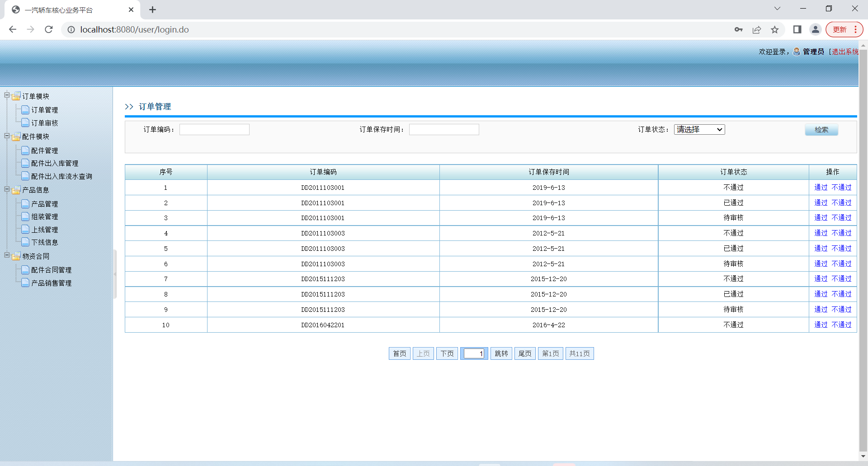868x466 pixels.
Task: Click the 订单保存时间 input field
Action: 444,129
